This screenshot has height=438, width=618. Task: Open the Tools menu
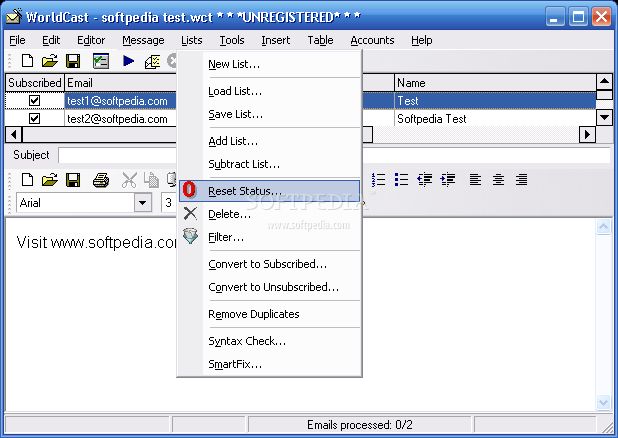(x=232, y=40)
